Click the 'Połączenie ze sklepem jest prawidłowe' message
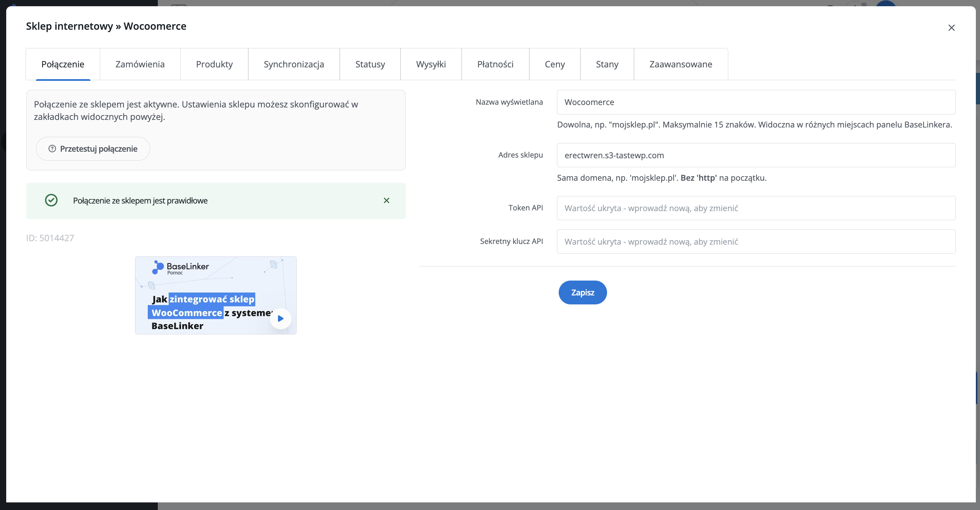 coord(140,200)
